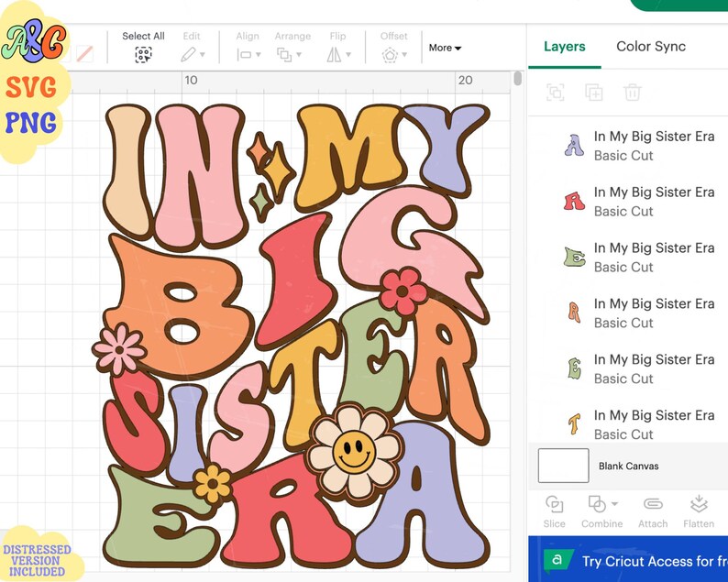This screenshot has width=728, height=582.
Task: Select the orange letter R layer thumbnail
Action: (574, 313)
